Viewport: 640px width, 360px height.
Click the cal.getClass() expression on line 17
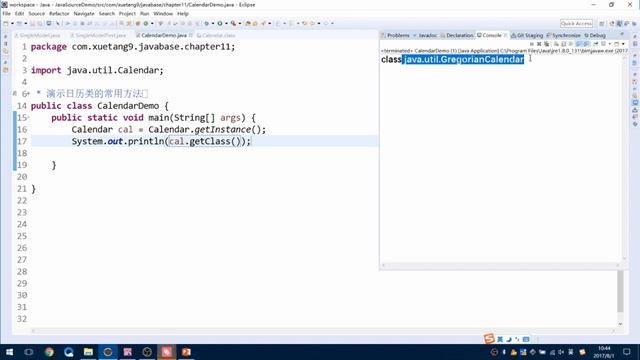(x=204, y=142)
